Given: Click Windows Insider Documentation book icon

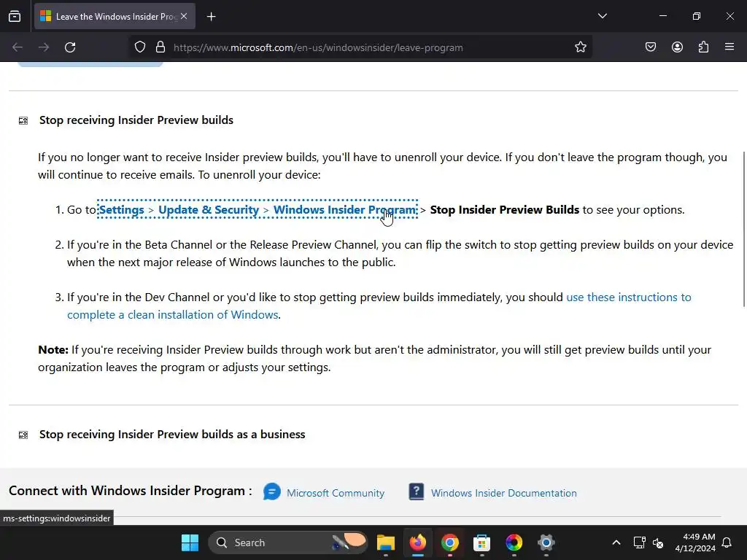Looking at the screenshot, I should (x=417, y=492).
